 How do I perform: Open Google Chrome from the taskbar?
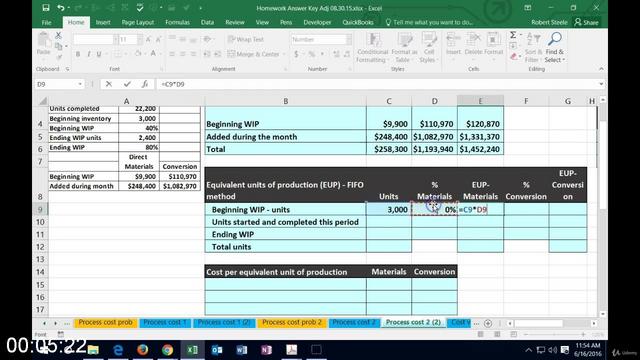tap(167, 350)
